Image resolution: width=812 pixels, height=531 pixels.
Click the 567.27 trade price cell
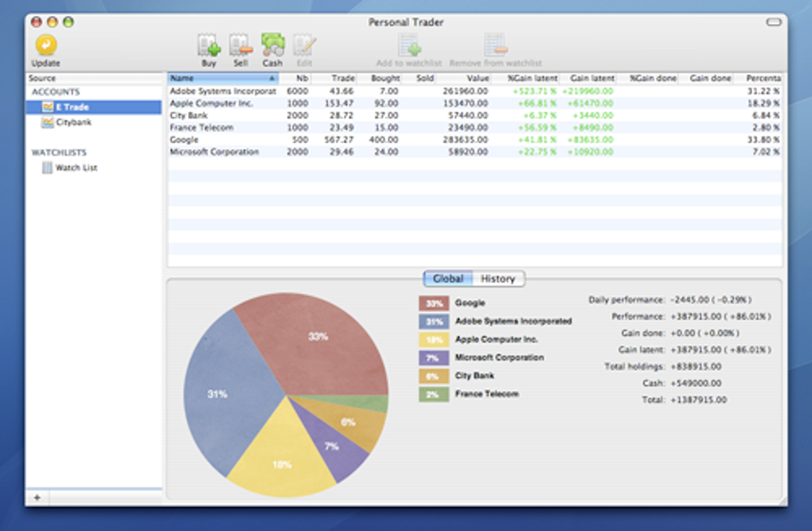pyautogui.click(x=339, y=140)
